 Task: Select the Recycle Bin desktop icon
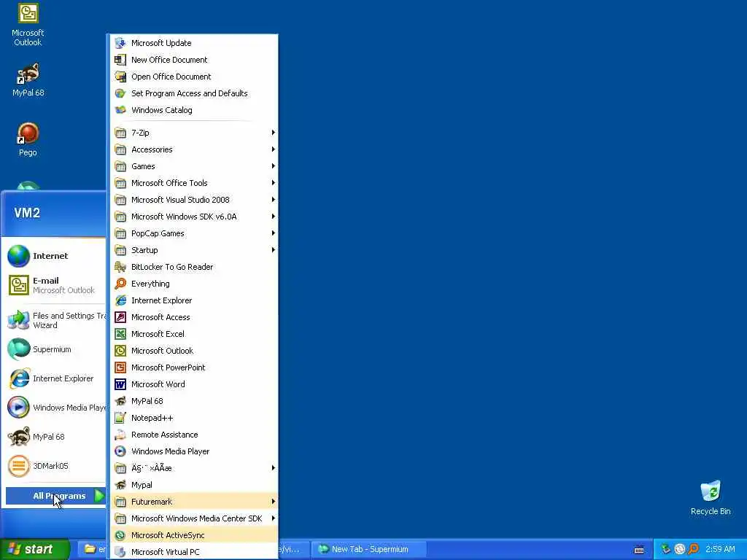click(x=711, y=497)
